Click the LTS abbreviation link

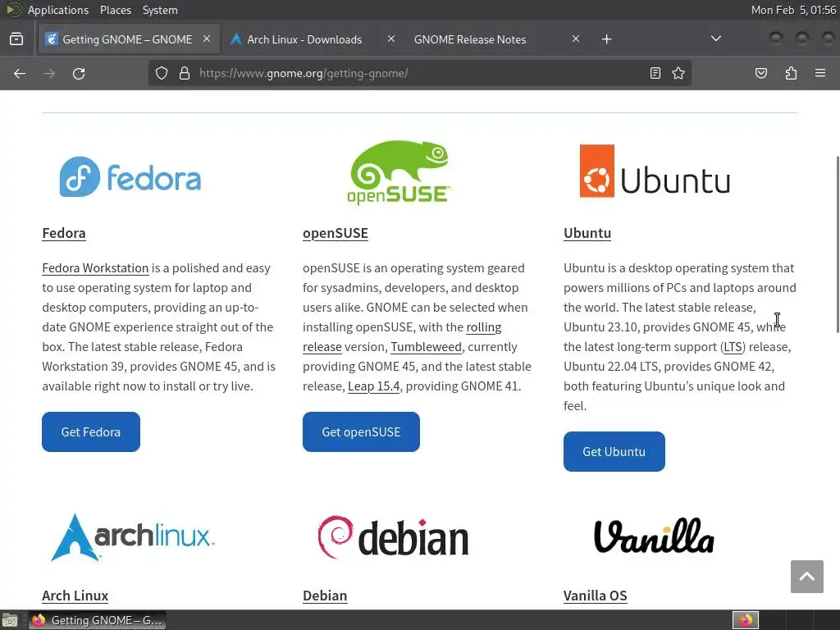[733, 347]
